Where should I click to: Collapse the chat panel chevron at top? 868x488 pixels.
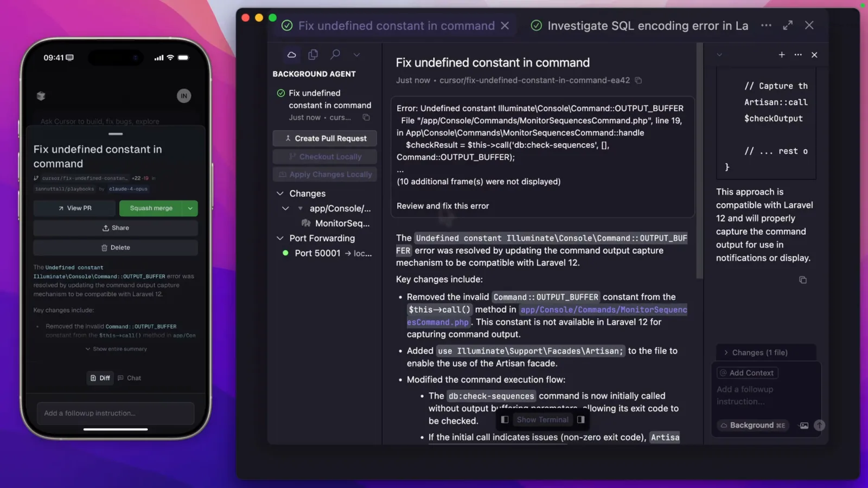pyautogui.click(x=719, y=55)
